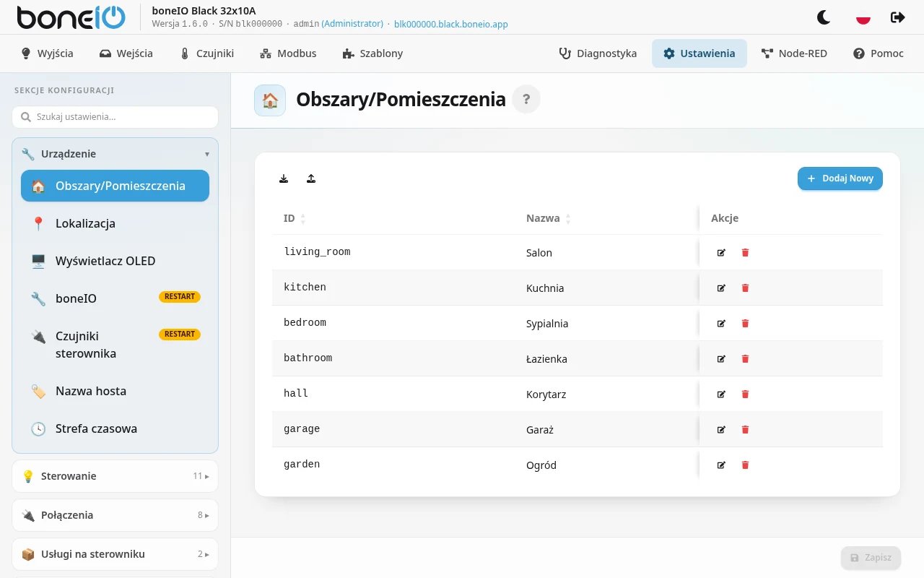Sort table by ID column
924x578 pixels.
point(295,218)
